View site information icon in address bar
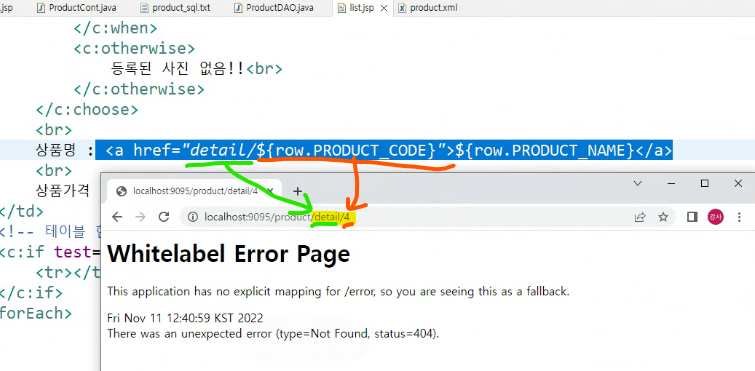Screen dimensions: 755x371 pyautogui.click(x=193, y=217)
